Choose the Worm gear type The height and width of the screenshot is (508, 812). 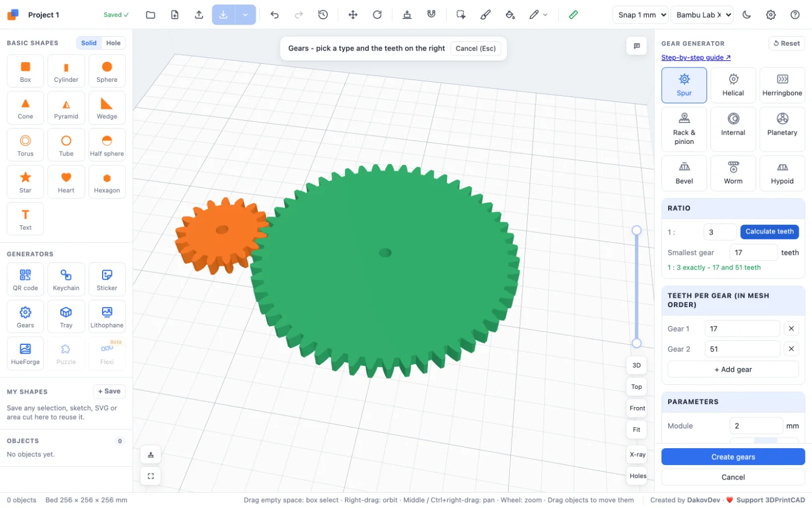733,173
